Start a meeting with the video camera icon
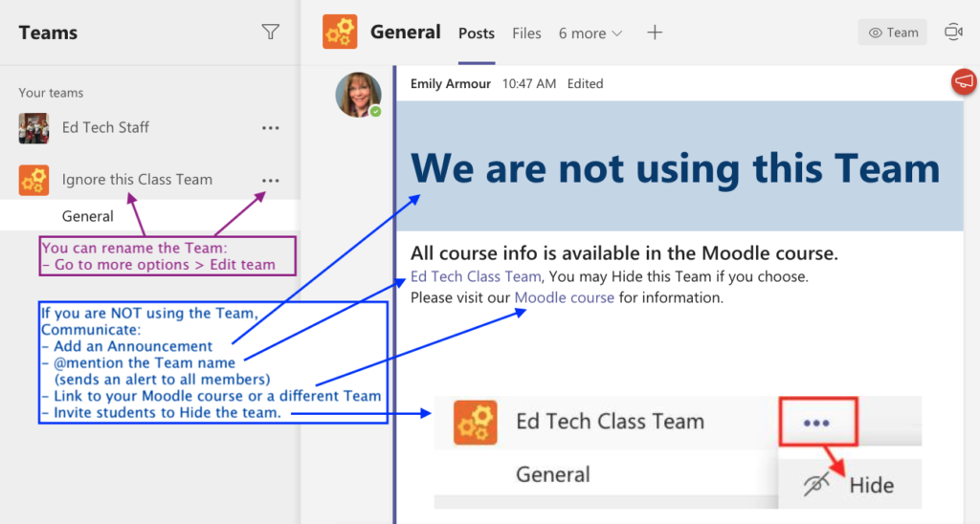Viewport: 980px width, 524px height. pyautogui.click(x=953, y=32)
